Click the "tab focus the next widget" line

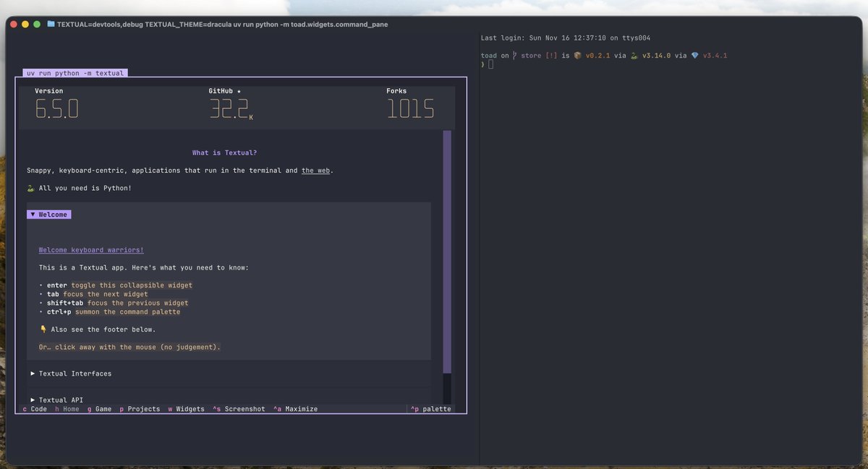click(93, 294)
